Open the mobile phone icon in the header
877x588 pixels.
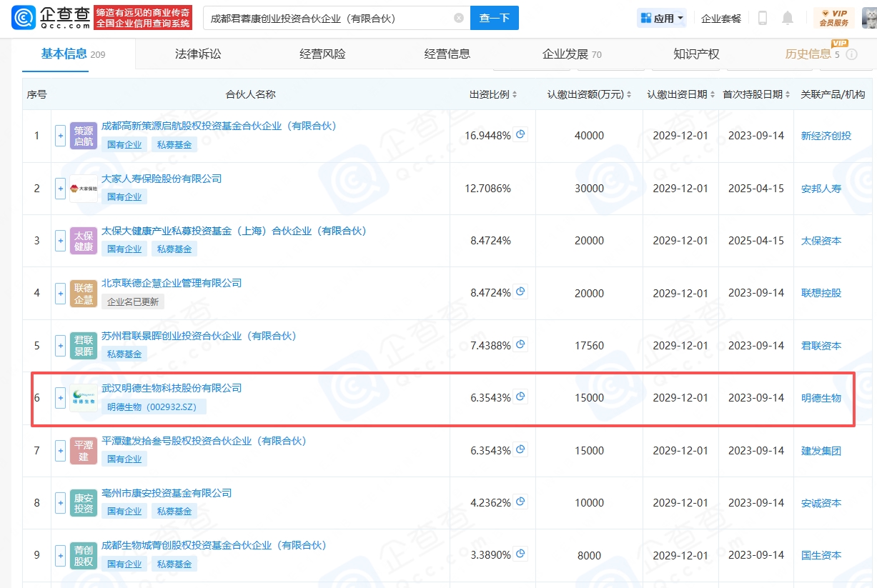pyautogui.click(x=763, y=19)
